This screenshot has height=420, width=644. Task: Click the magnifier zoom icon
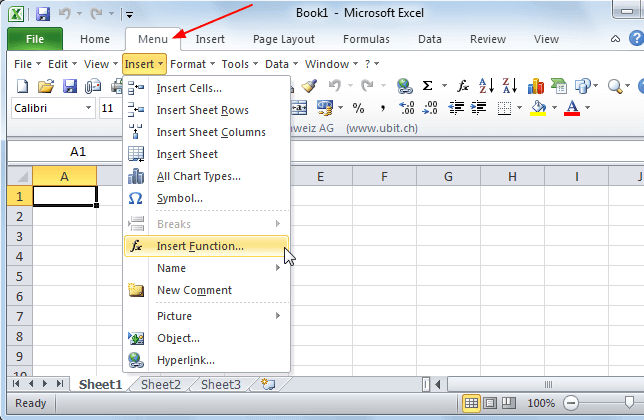point(614,86)
